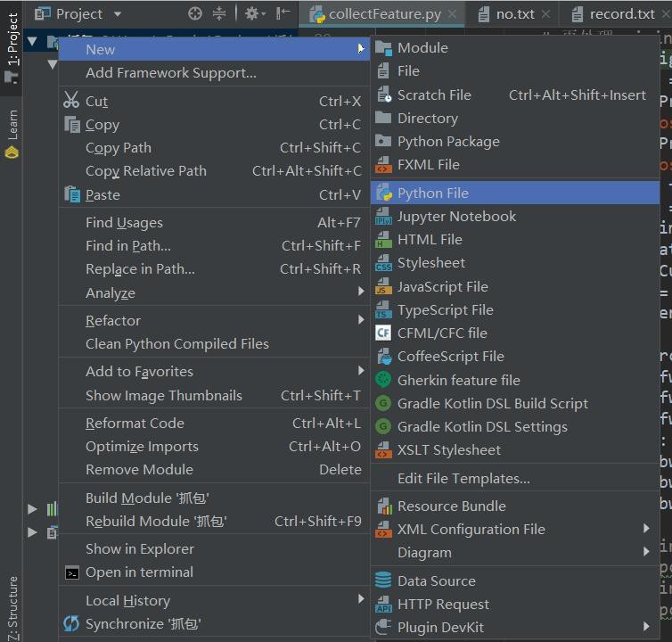672x642 pixels.
Task: Click the Synchronize refresh icon
Action: click(x=71, y=623)
